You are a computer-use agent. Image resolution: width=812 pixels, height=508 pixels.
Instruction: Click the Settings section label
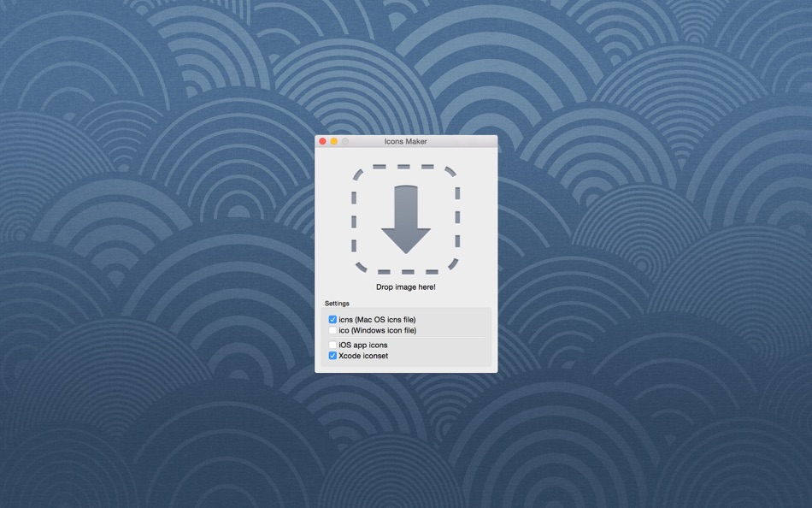(x=337, y=304)
